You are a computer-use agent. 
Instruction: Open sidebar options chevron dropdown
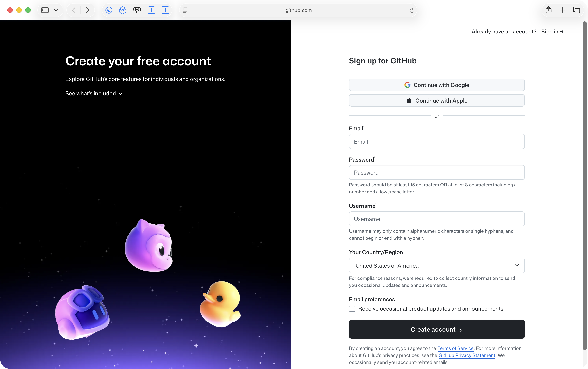[x=56, y=10]
